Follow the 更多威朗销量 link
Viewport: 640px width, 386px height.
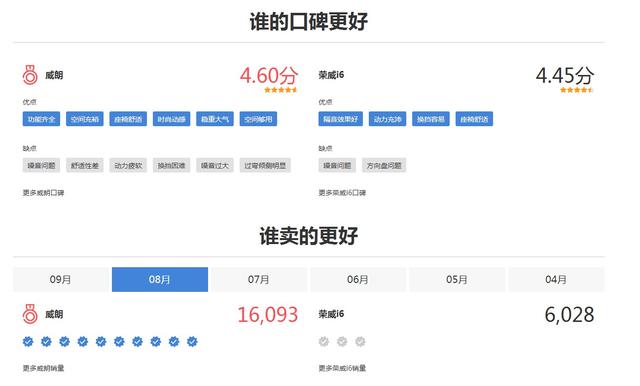click(x=43, y=368)
